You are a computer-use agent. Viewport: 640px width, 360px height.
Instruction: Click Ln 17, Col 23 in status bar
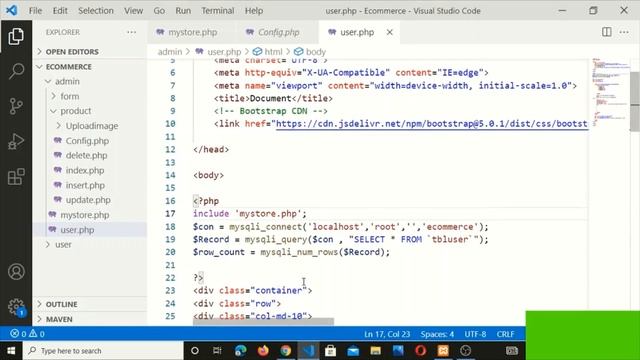387,334
